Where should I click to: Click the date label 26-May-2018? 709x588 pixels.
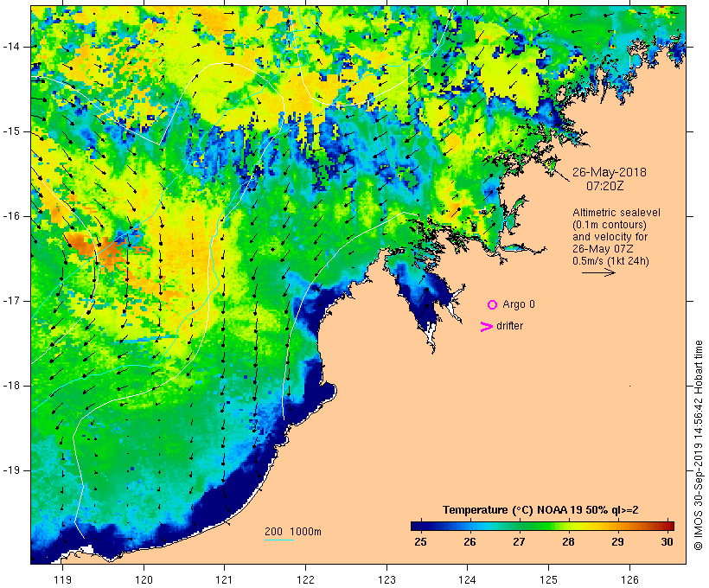609,172
